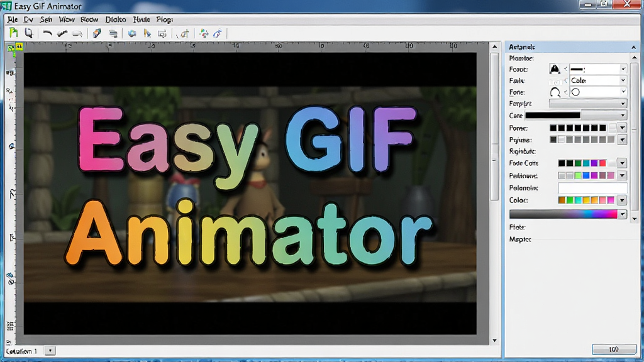The height and width of the screenshot is (362, 644).
Task: Click the colorful pencil edit icon
Action: (97, 33)
